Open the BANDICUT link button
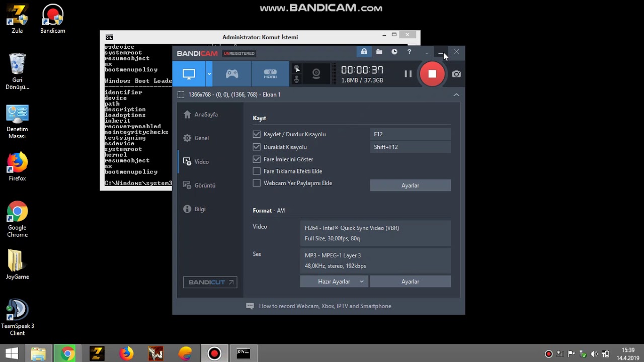This screenshot has height=362, width=644. click(210, 282)
